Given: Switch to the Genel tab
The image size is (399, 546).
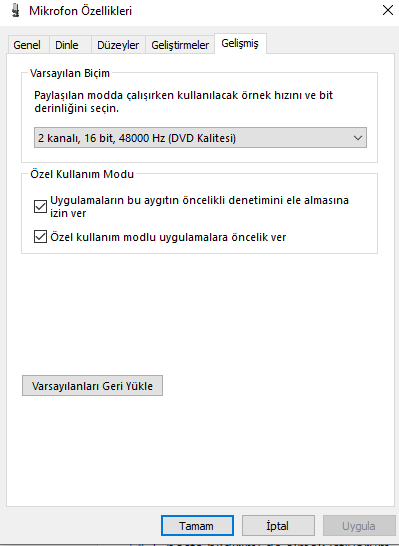Looking at the screenshot, I should coord(27,45).
